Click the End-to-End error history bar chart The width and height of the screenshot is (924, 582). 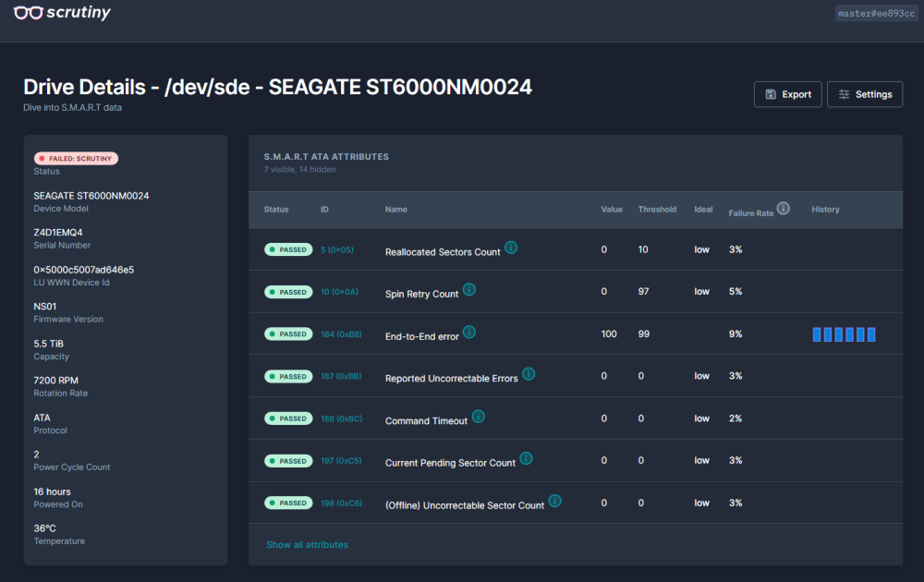[844, 334]
